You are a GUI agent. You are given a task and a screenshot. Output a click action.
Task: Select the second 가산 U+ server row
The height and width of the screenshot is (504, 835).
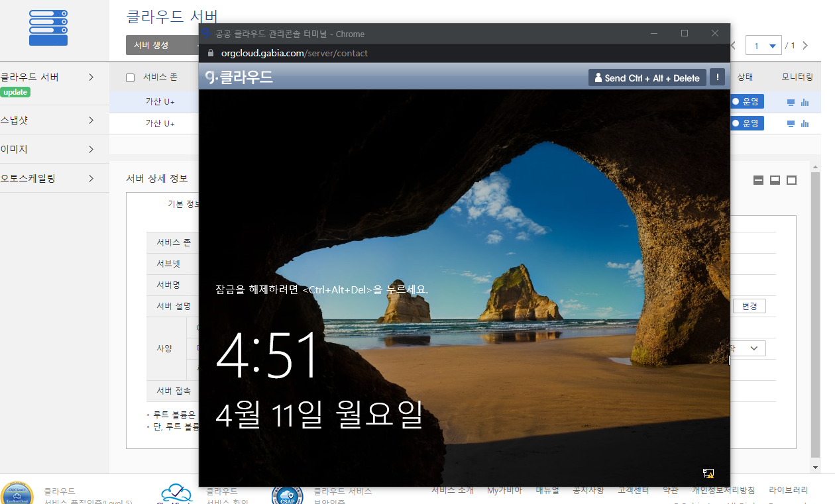point(160,123)
